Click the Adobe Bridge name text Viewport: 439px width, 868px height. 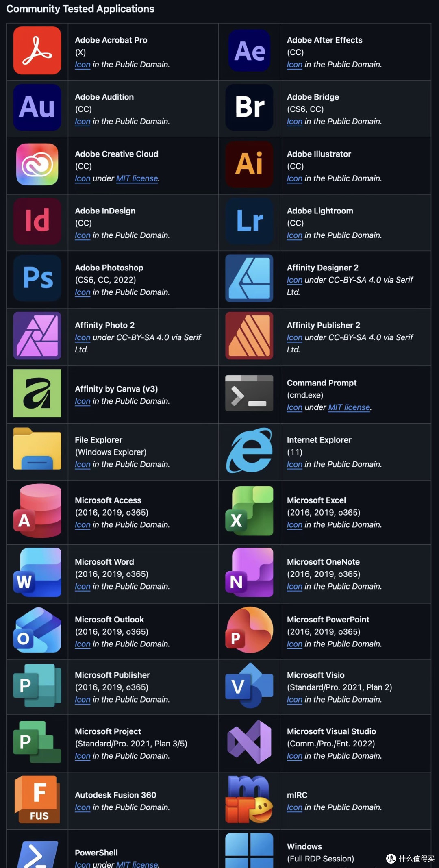click(313, 97)
